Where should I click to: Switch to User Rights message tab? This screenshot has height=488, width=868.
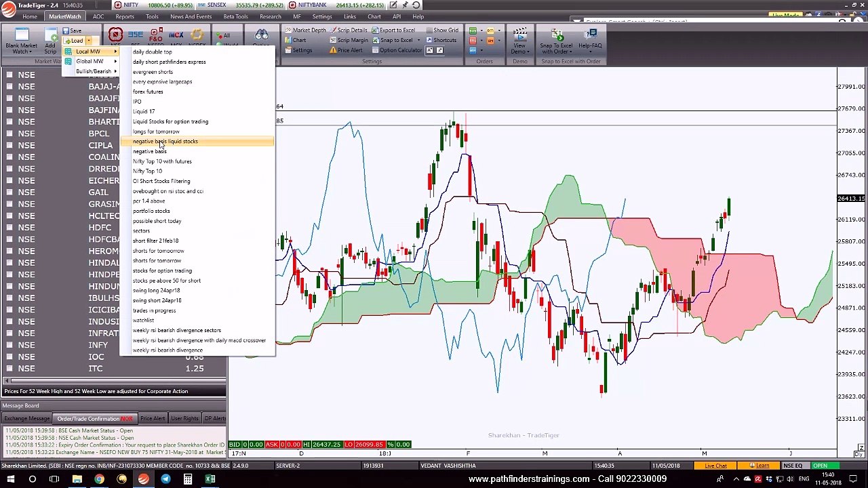coord(184,418)
